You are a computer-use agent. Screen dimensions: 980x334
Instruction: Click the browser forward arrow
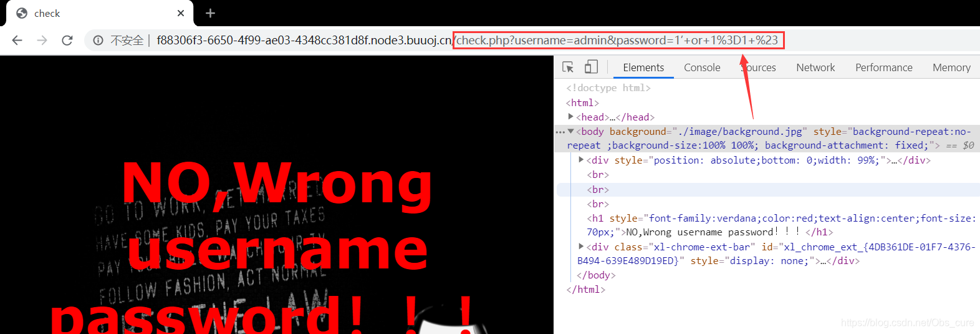point(42,41)
